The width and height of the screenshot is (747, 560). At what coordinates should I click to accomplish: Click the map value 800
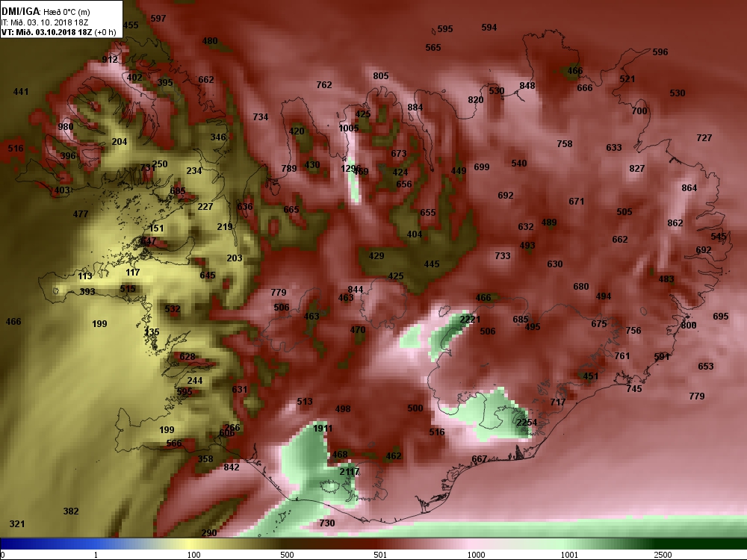tap(689, 326)
